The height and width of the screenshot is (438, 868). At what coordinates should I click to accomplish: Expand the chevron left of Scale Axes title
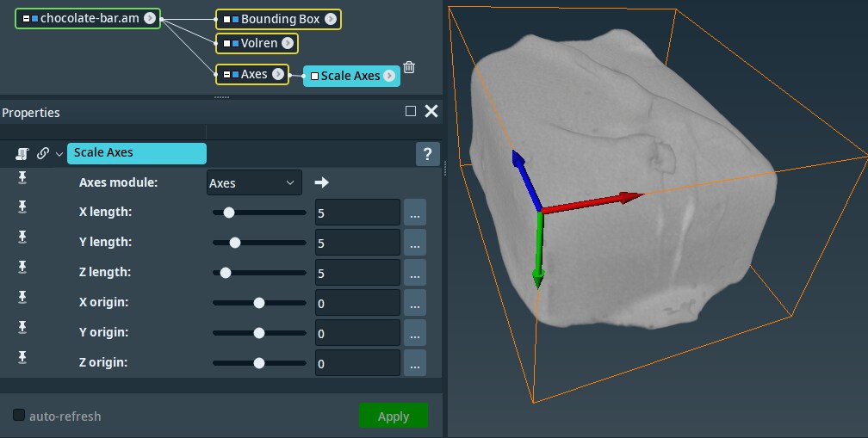[59, 153]
